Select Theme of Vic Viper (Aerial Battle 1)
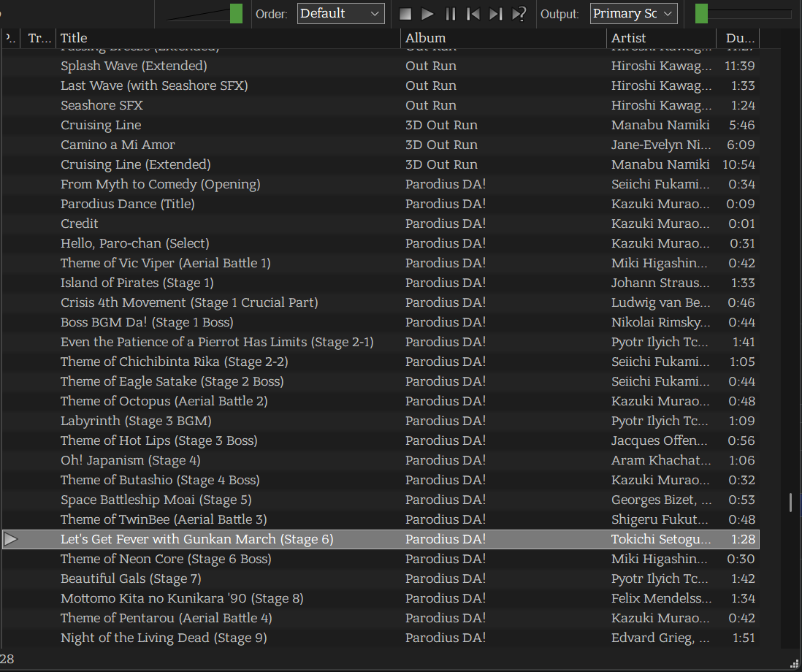This screenshot has width=802, height=672. pyautogui.click(x=166, y=263)
